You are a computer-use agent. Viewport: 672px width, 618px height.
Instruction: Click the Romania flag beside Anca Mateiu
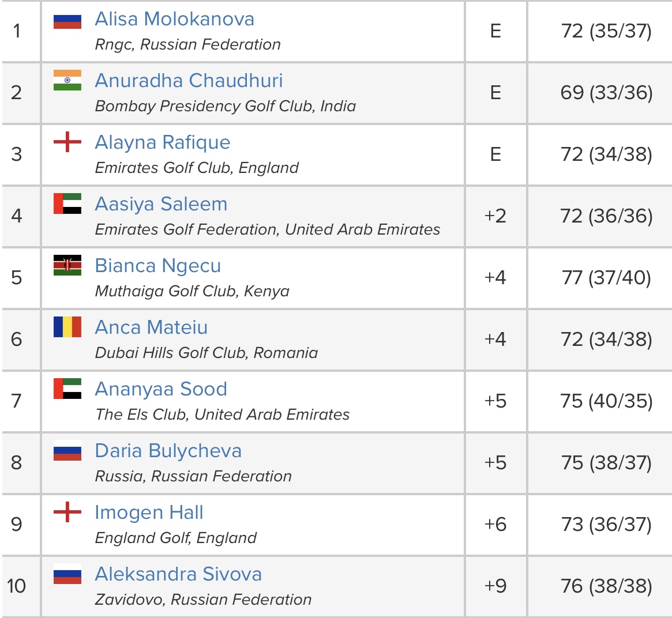click(x=67, y=327)
